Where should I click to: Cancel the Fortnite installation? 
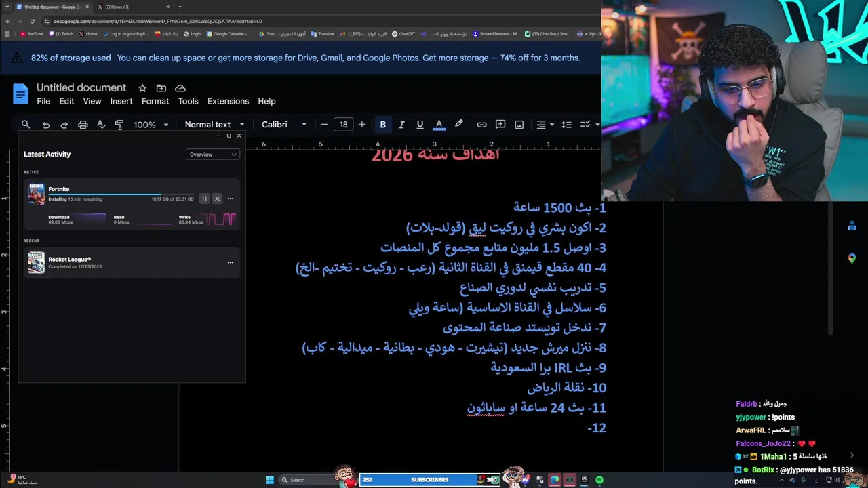tap(217, 199)
